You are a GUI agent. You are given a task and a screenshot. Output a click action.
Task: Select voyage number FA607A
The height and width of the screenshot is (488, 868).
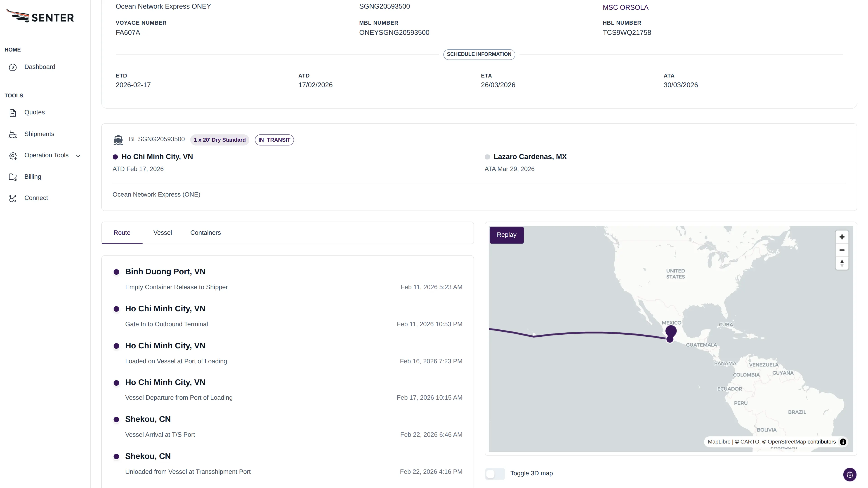point(128,33)
